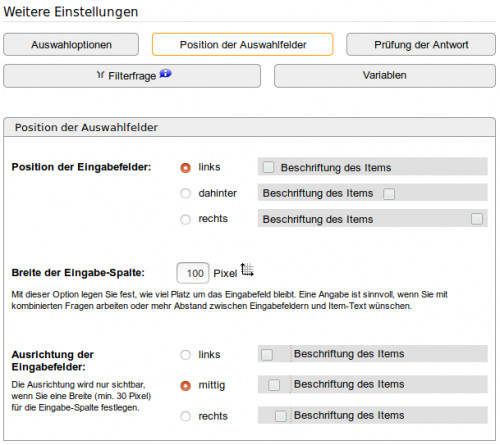Open the Auswahloptionen tab
Screen dimensions: 500x445
point(71,44)
